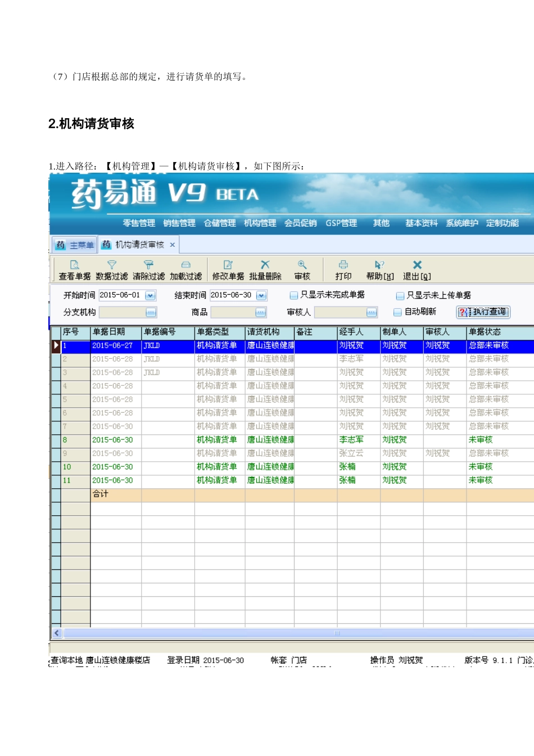Open the GSP管理 menu
The width and height of the screenshot is (534, 756).
(x=341, y=223)
